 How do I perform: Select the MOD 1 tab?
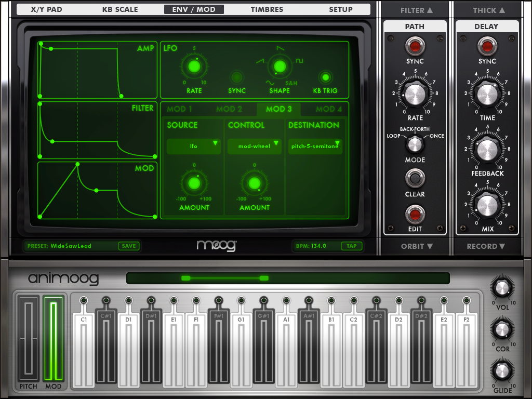[179, 109]
